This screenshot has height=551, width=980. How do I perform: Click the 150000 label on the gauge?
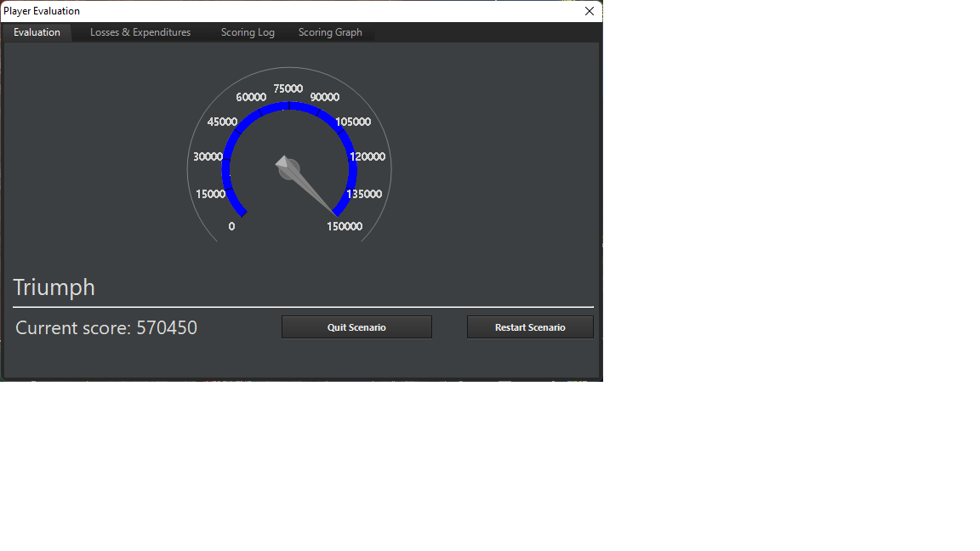(343, 226)
